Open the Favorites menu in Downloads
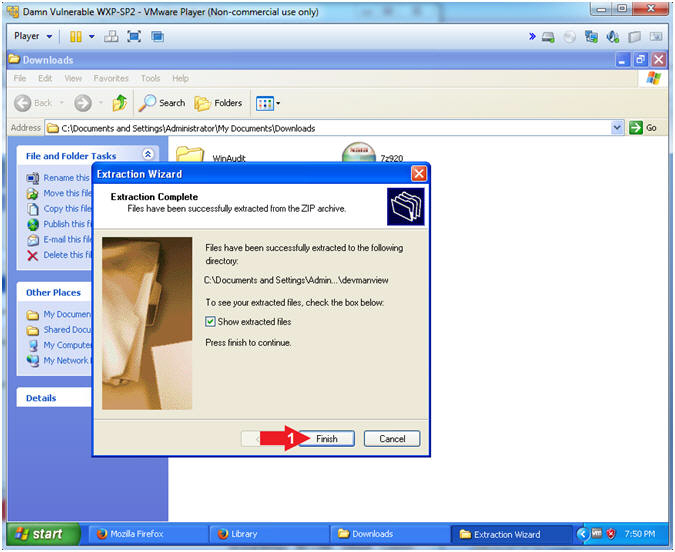 coord(111,78)
